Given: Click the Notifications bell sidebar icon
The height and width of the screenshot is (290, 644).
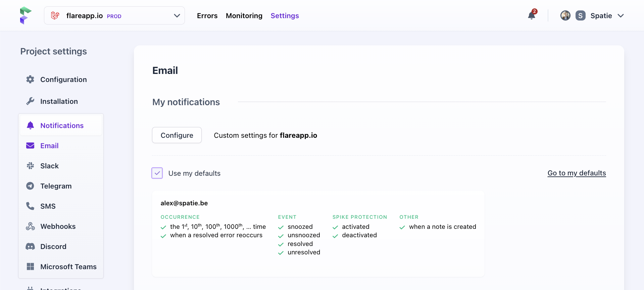Looking at the screenshot, I should click(30, 125).
